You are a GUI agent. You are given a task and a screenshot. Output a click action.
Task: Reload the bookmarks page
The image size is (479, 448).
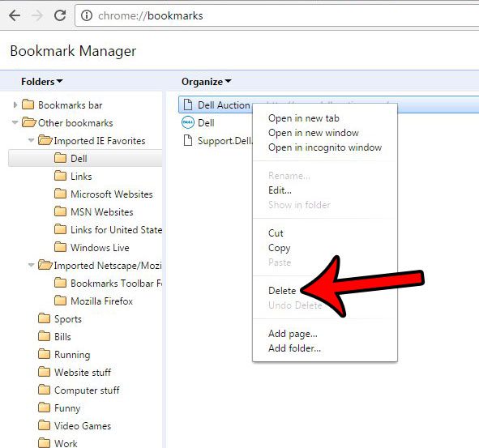[60, 15]
